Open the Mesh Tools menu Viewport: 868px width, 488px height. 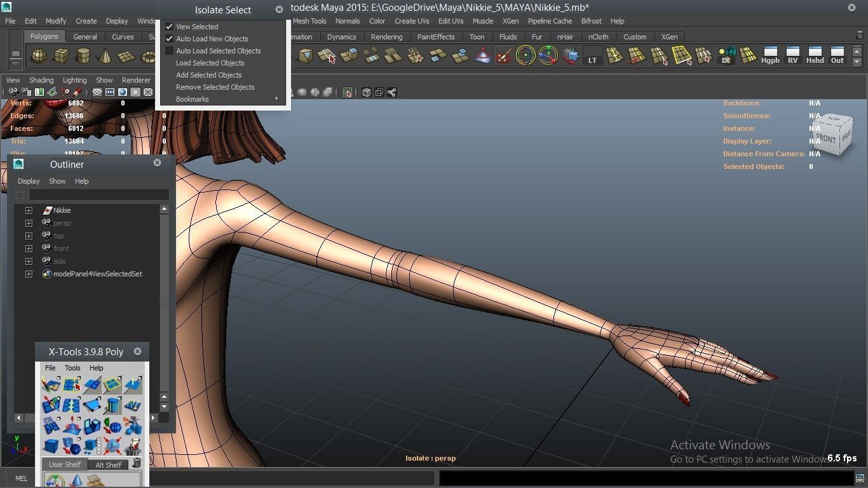coord(309,21)
